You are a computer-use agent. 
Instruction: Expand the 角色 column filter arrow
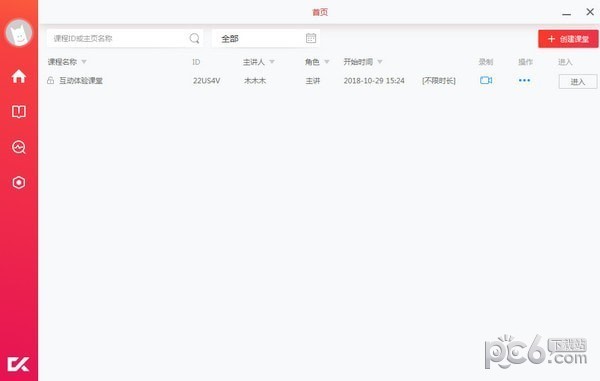click(x=327, y=62)
